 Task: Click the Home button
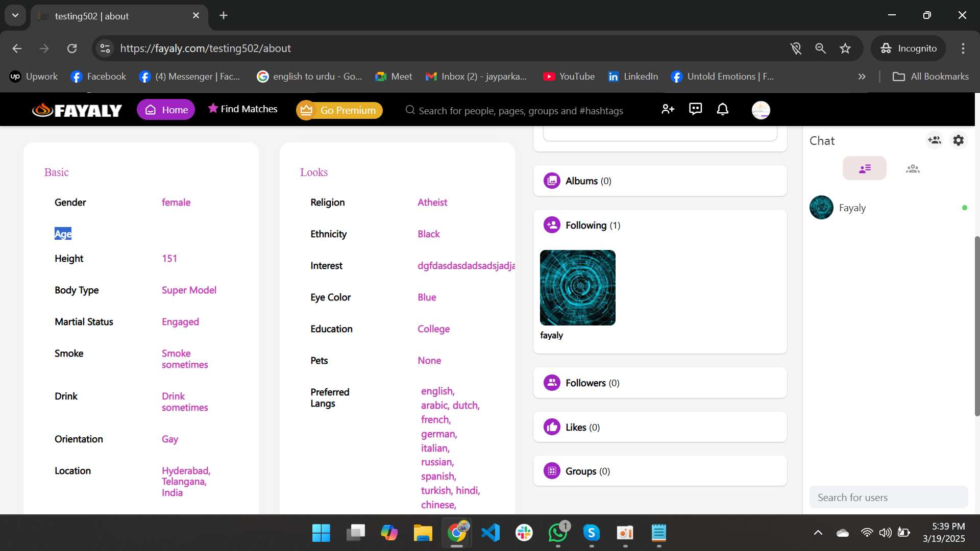166,110
